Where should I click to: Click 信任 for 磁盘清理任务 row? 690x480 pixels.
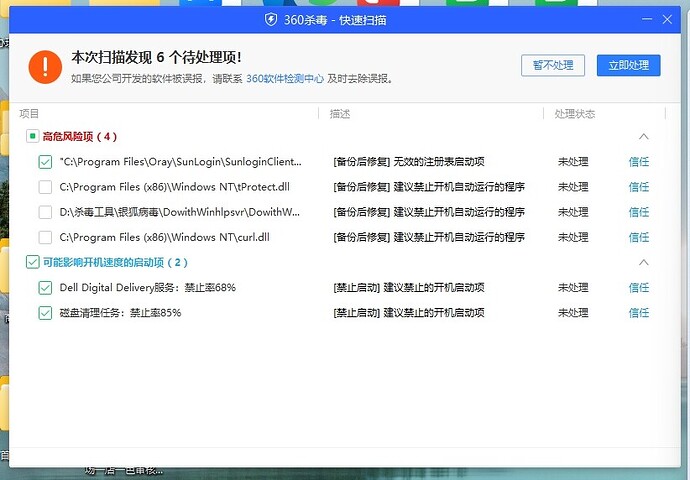pyautogui.click(x=639, y=313)
